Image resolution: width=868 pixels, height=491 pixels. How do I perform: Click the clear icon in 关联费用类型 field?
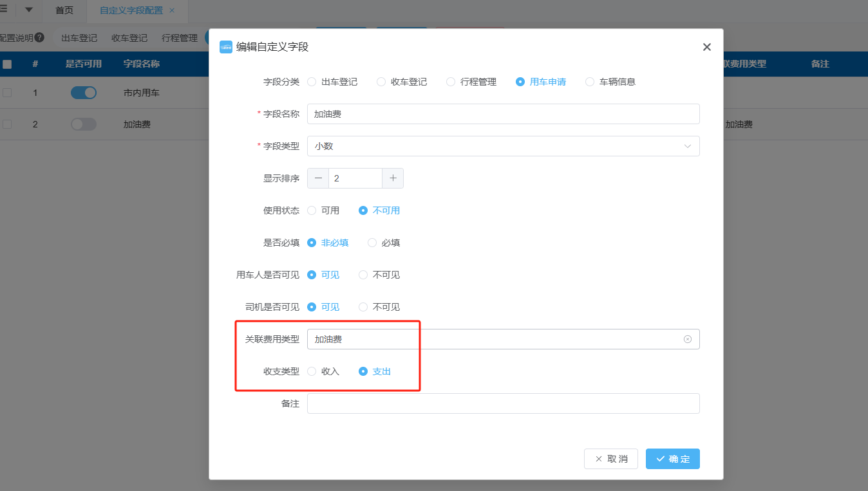point(687,339)
